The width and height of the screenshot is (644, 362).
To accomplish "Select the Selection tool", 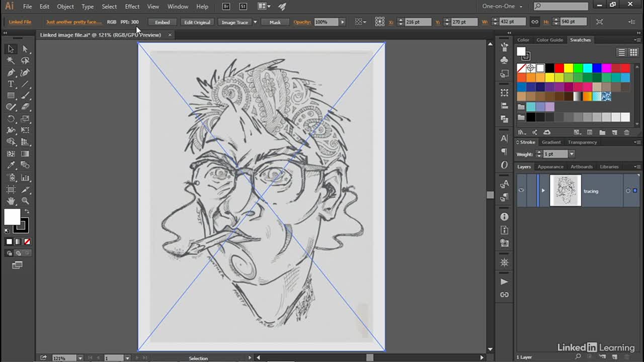I will [11, 49].
